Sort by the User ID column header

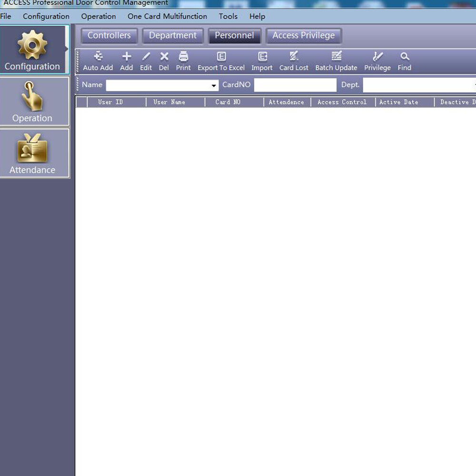[110, 102]
